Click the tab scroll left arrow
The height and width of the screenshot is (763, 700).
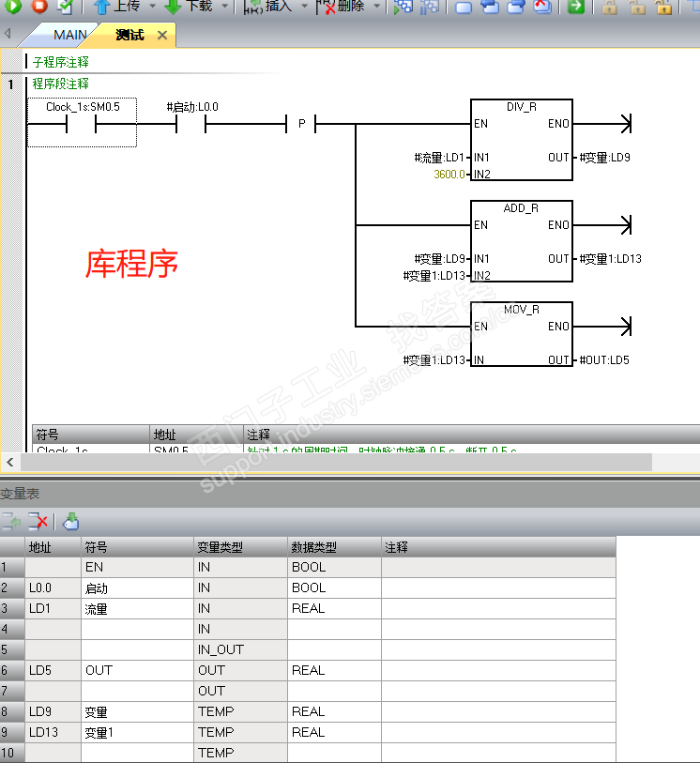coord(8,34)
